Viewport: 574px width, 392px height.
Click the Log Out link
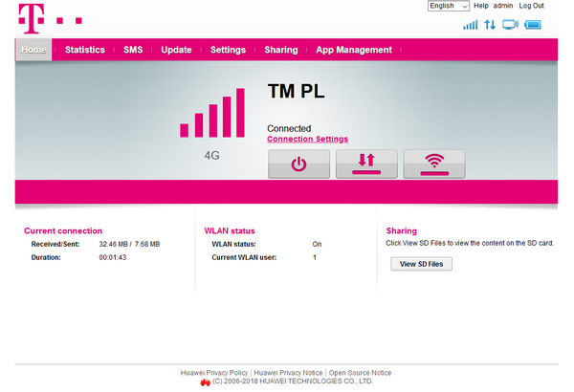pos(531,6)
